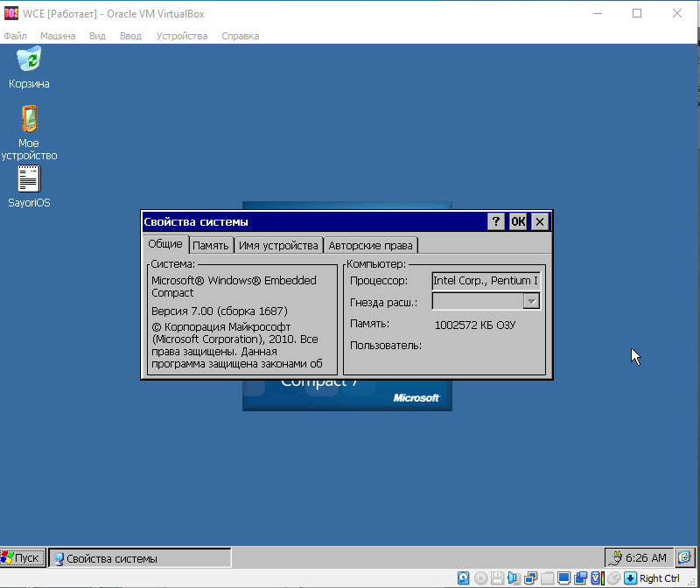Click the help question mark button

pos(496,221)
